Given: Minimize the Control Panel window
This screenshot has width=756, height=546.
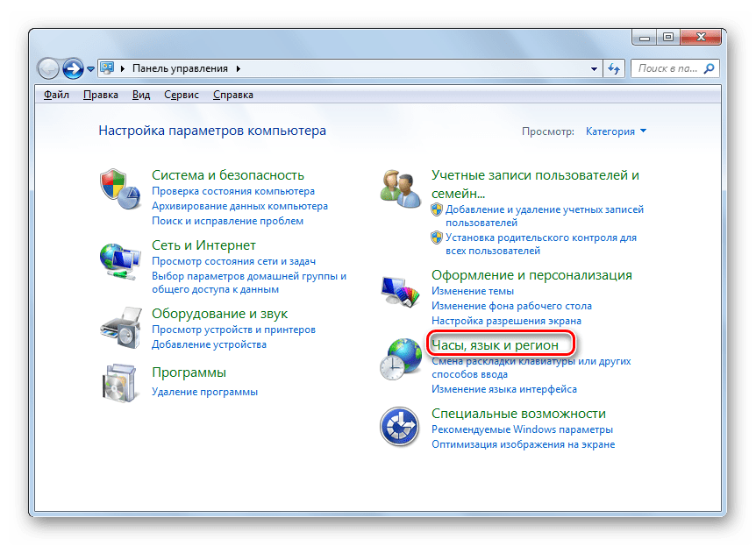Looking at the screenshot, I should [645, 37].
